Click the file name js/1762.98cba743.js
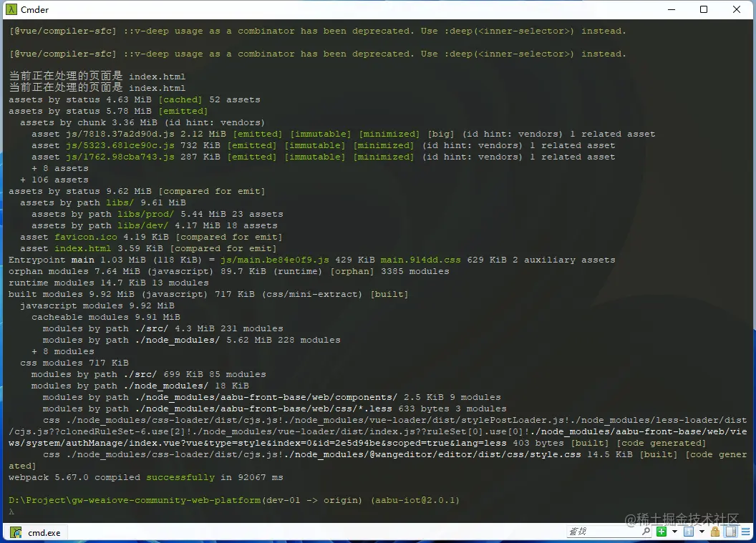This screenshot has height=543, width=756. [120, 157]
